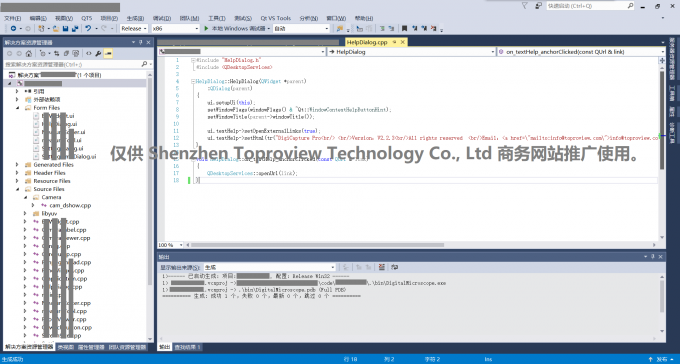Viewport: 680px width, 364px height.
Task: Click the Sync with Active Document icon
Action: [x=56, y=53]
